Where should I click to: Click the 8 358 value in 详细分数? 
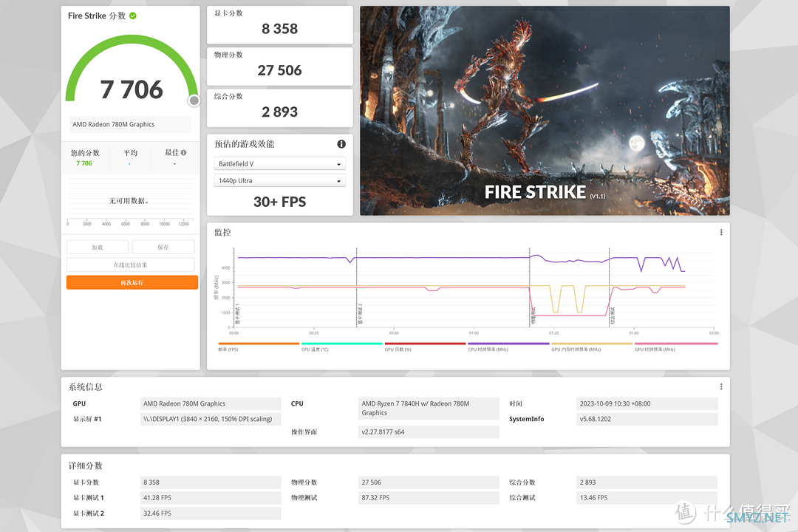tap(210, 482)
